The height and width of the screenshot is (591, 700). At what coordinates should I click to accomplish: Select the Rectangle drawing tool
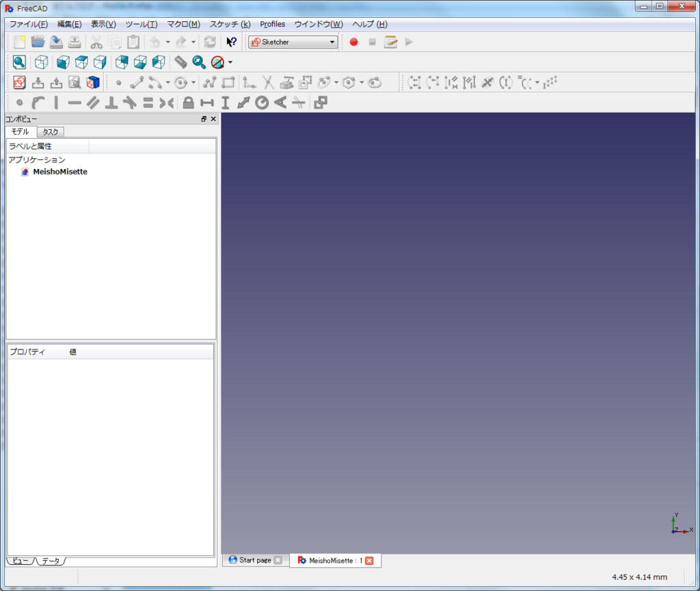[x=228, y=83]
